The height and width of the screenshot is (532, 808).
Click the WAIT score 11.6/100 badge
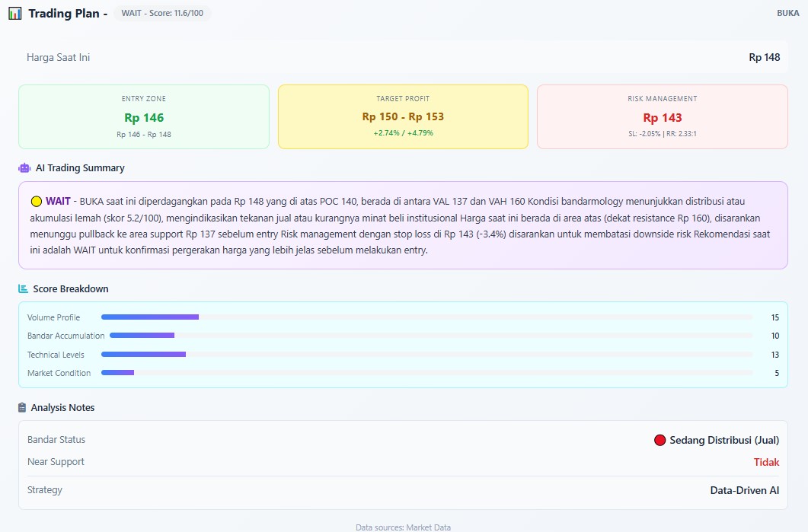162,14
